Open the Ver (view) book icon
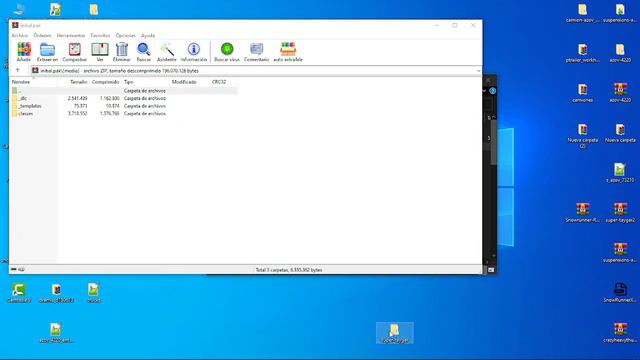The width and height of the screenshot is (640, 360). (x=100, y=52)
